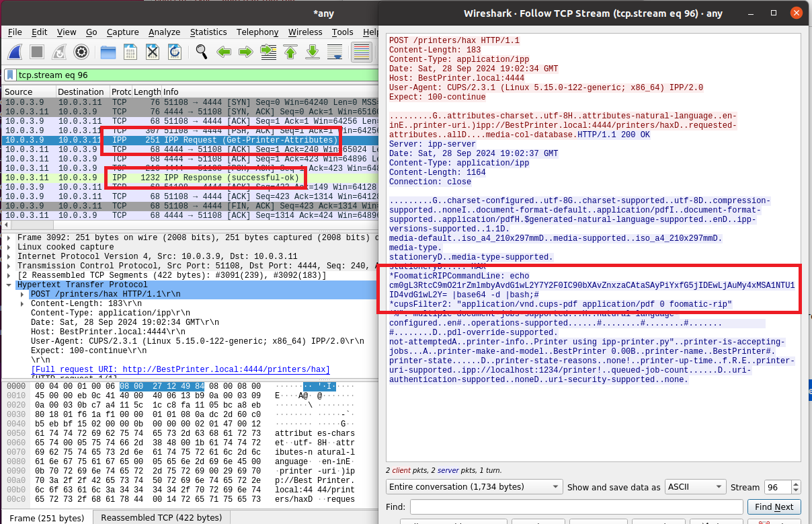Go to specified packet icon
This screenshot has width=812, height=524.
[268, 52]
